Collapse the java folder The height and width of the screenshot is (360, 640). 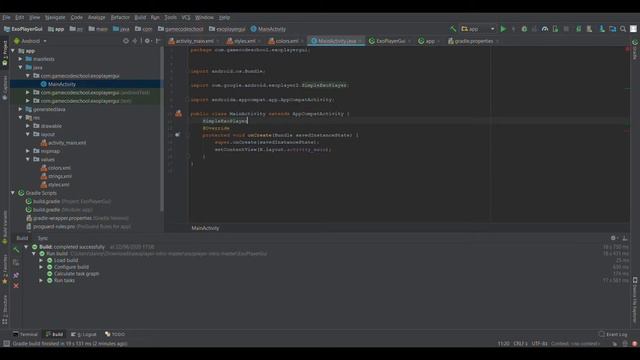pyautogui.click(x=20, y=67)
